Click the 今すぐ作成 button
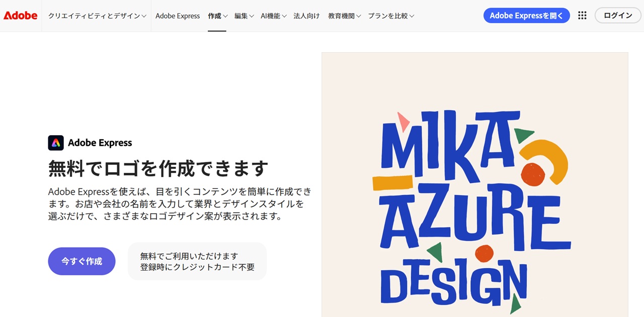This screenshot has width=644, height=317. [x=82, y=261]
